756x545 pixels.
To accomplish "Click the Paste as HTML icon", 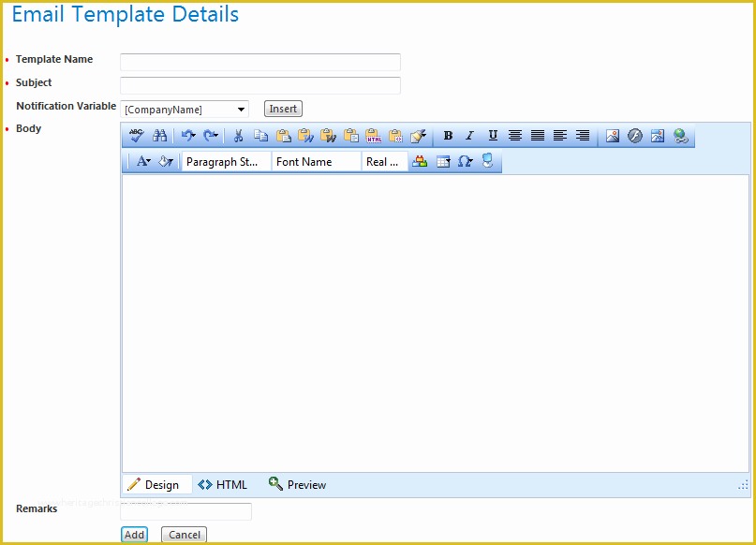I will 373,136.
